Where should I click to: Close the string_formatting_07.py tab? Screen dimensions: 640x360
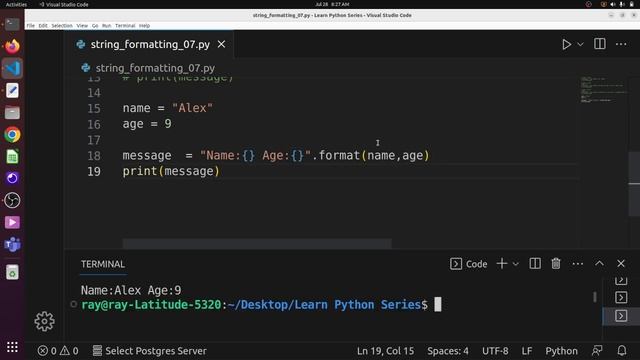pyautogui.click(x=221, y=44)
